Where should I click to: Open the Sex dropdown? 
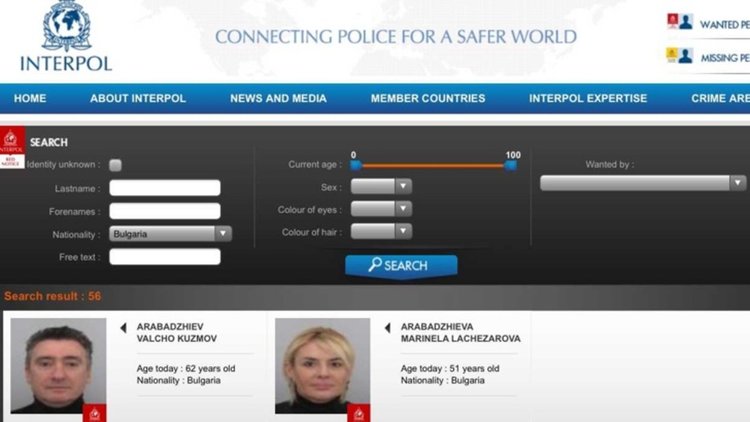coord(381,186)
